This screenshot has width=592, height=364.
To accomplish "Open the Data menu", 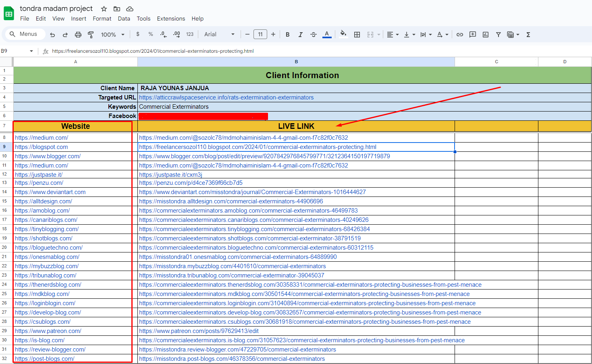I will click(124, 19).
